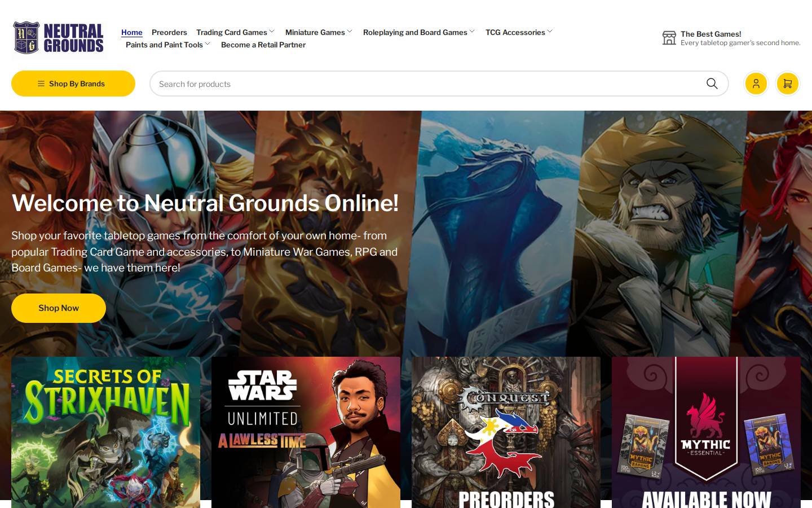Expand Roleplaying and Board Games dropdown
812x508 pixels.
(419, 32)
